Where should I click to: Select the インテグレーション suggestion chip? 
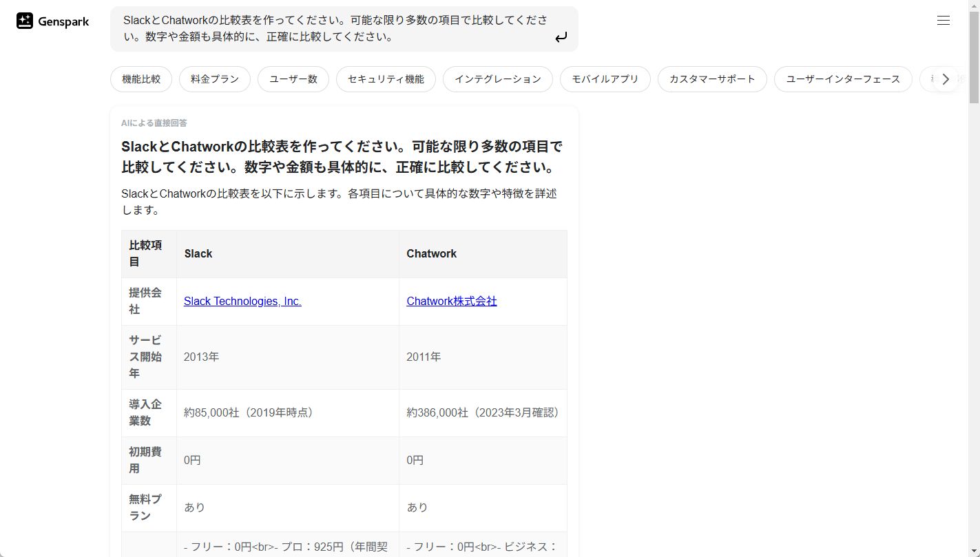[x=497, y=78]
